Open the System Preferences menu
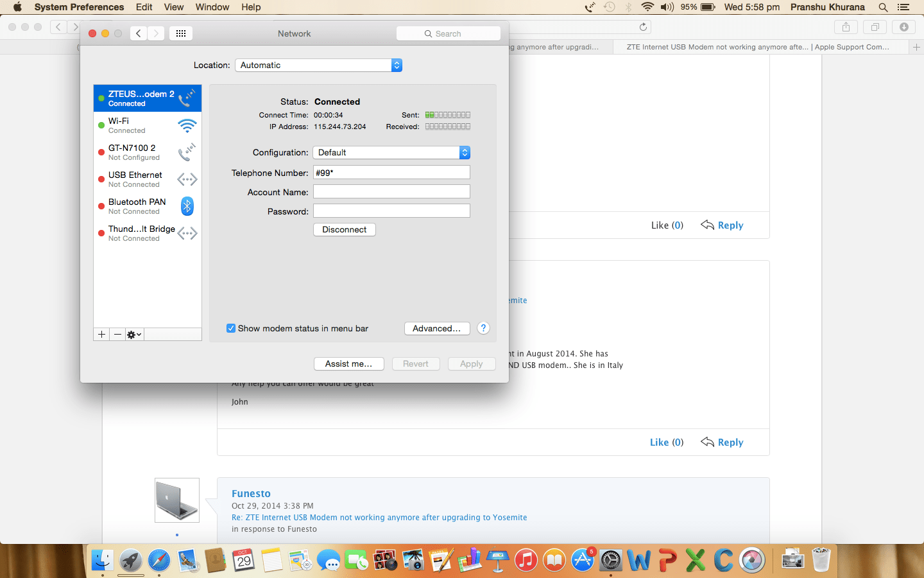Viewport: 924px width, 578px height. coord(79,7)
